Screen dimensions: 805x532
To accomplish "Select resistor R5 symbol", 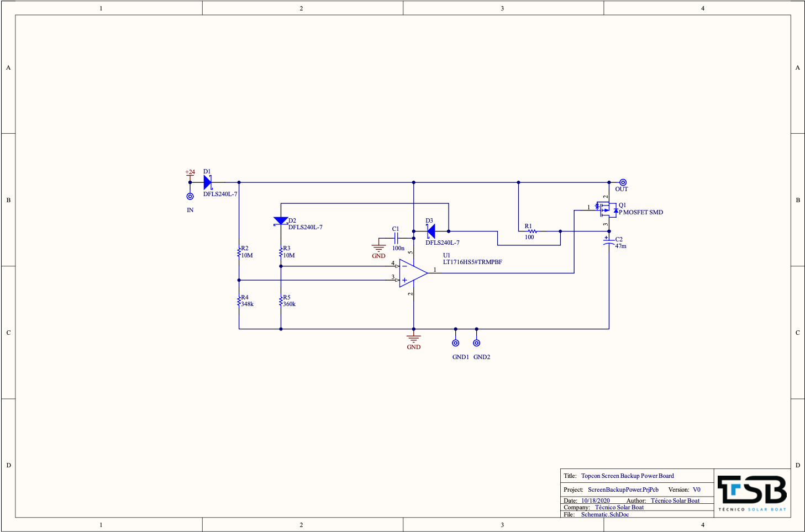I will click(281, 301).
